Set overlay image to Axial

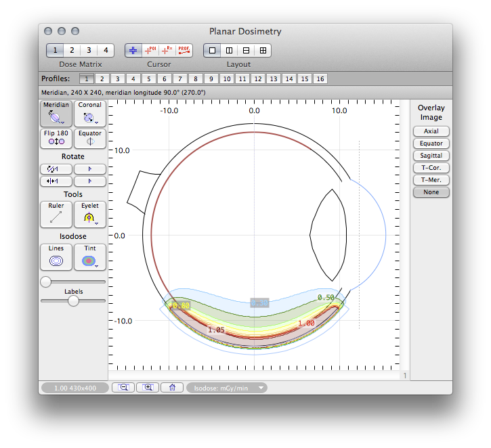(x=431, y=131)
